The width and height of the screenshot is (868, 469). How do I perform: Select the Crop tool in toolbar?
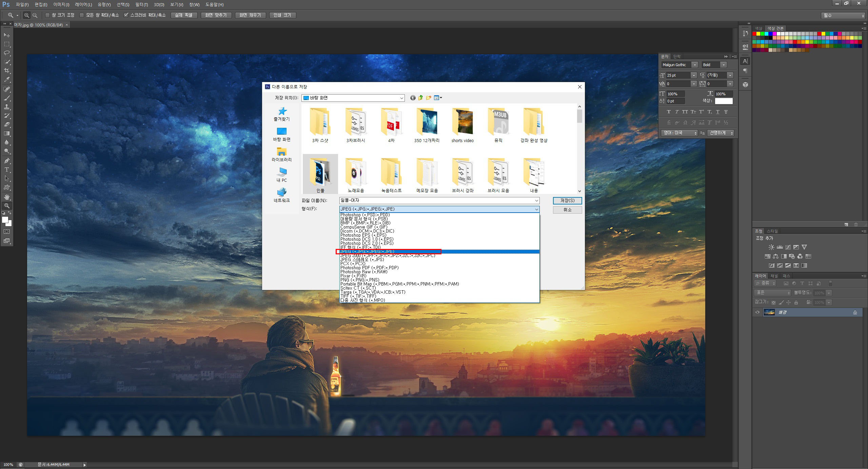click(7, 71)
